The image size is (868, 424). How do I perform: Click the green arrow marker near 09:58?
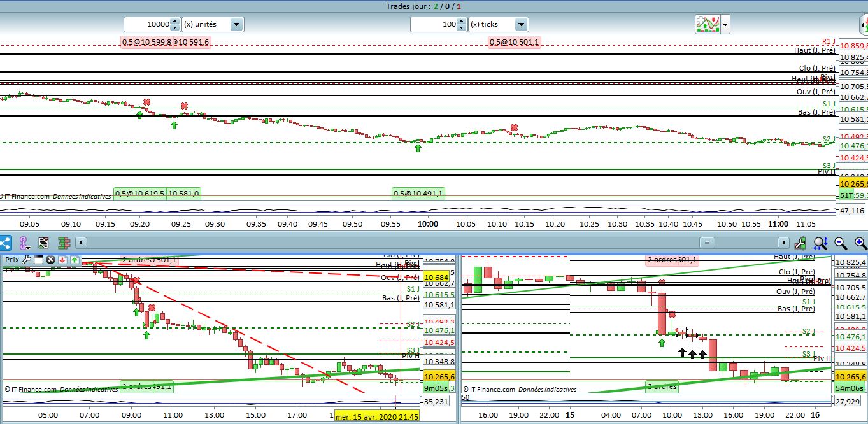(418, 148)
